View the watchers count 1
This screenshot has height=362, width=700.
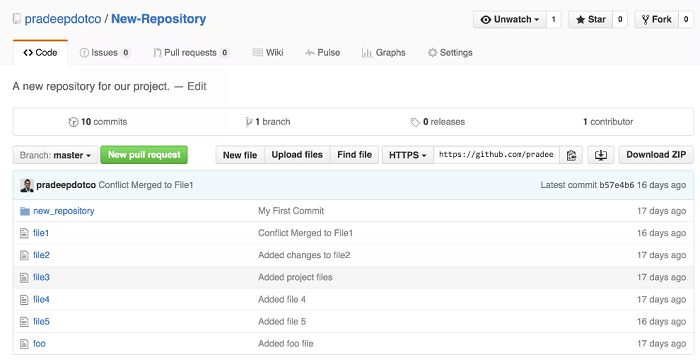(x=554, y=20)
